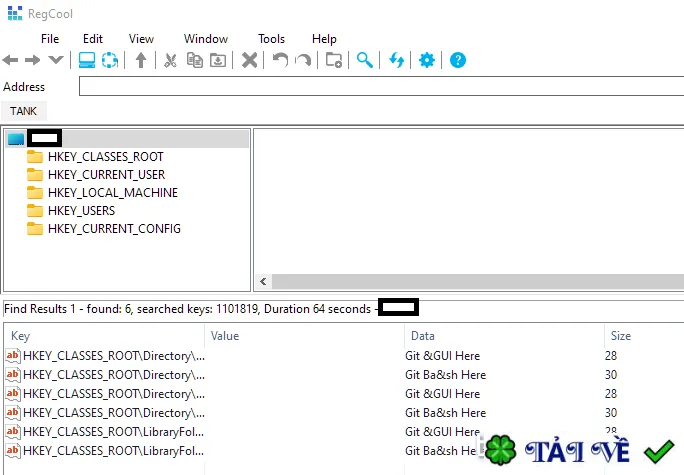Select HKEY_CURRENT_USER folder in tree

(106, 175)
